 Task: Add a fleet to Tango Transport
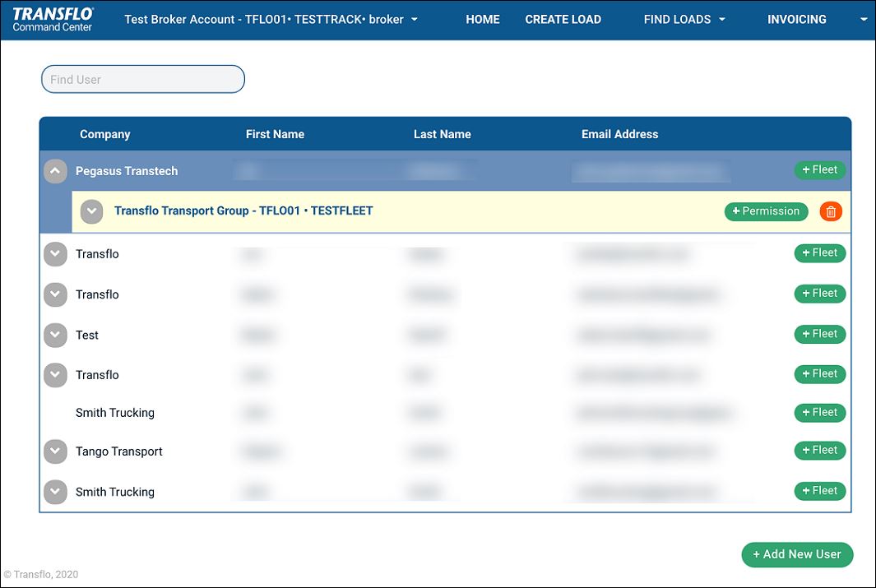click(x=819, y=451)
